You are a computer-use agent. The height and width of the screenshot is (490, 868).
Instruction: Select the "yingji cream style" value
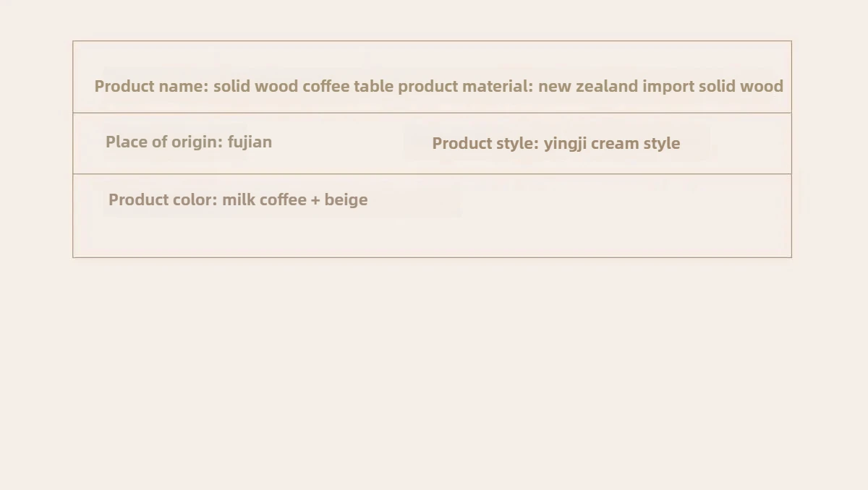point(612,143)
